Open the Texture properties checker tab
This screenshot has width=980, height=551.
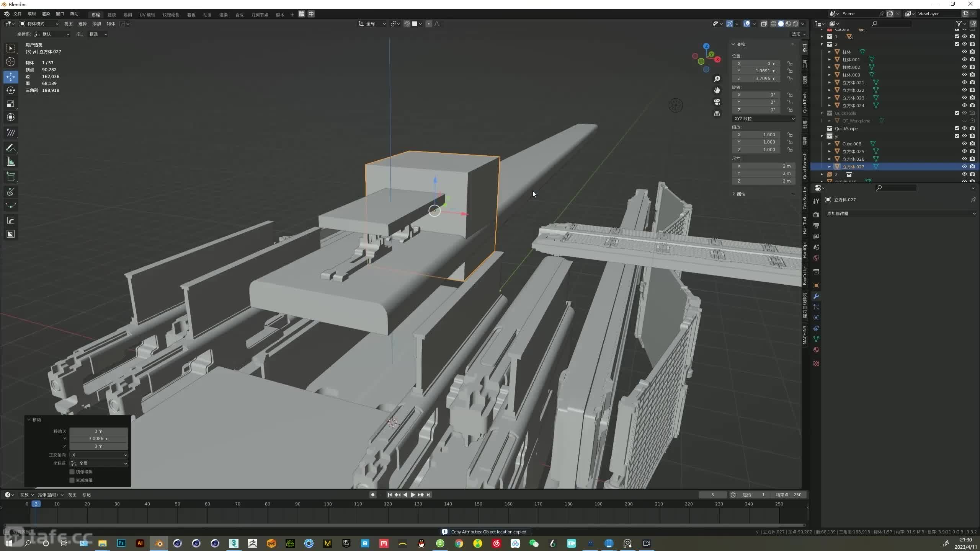tap(816, 364)
